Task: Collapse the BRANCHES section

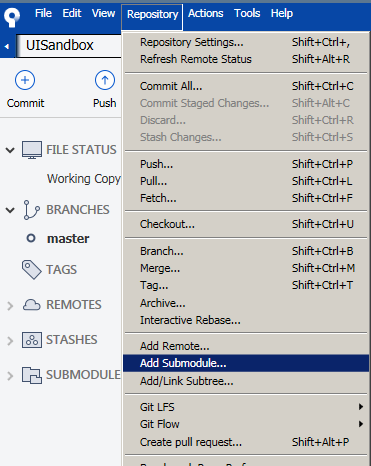Action: coord(10,210)
